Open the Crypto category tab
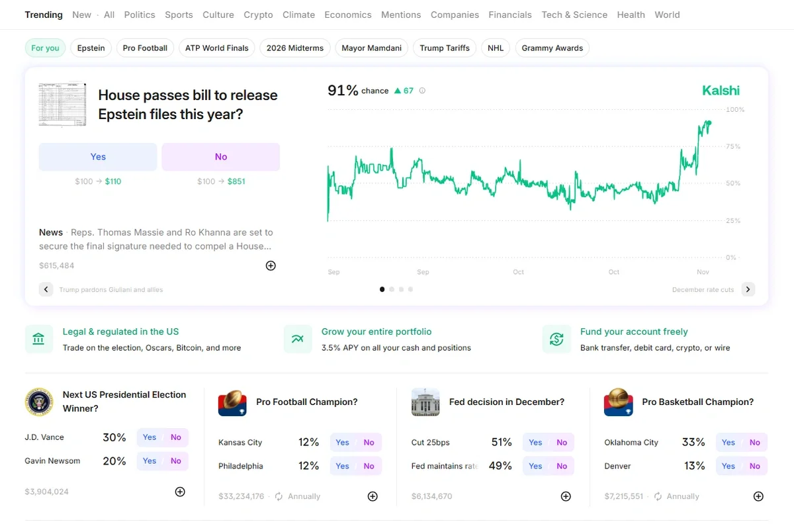 258,15
